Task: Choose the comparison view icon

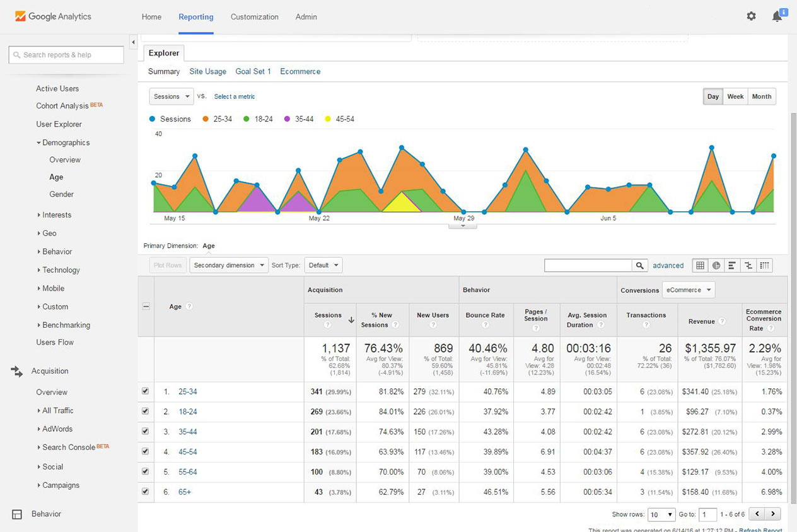Action: (x=748, y=265)
